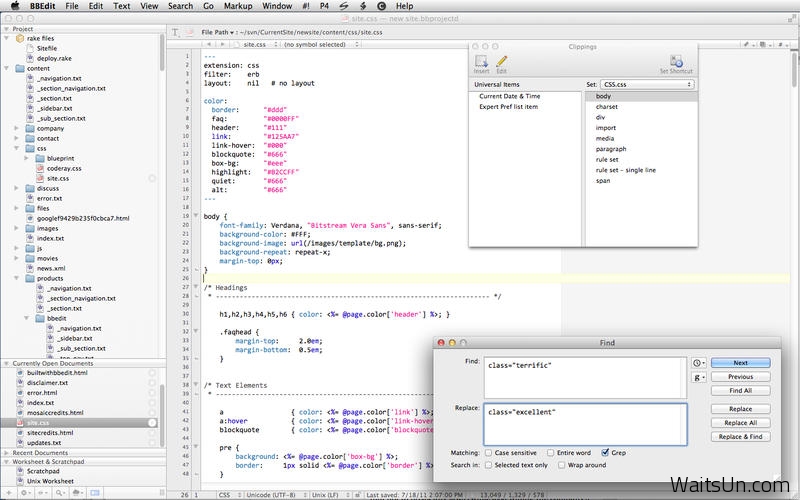Click the Scratchpad document icon
Viewport: 800px width, 500px height.
[20, 471]
